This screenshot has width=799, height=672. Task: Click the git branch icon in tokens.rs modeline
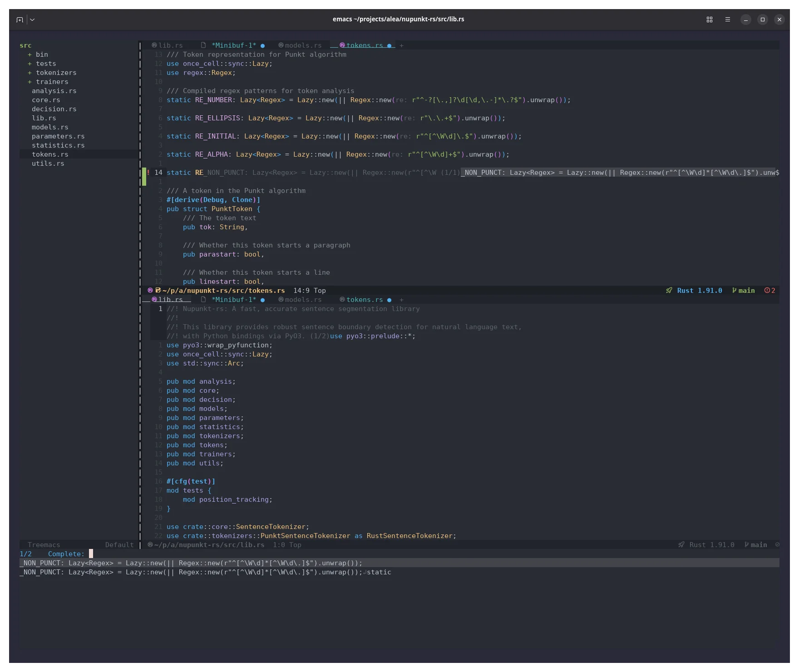point(735,291)
